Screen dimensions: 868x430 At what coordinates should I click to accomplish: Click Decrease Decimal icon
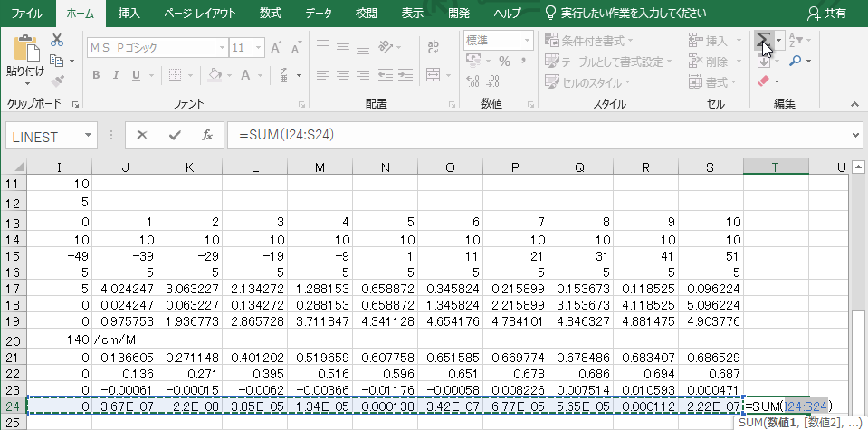click(492, 81)
